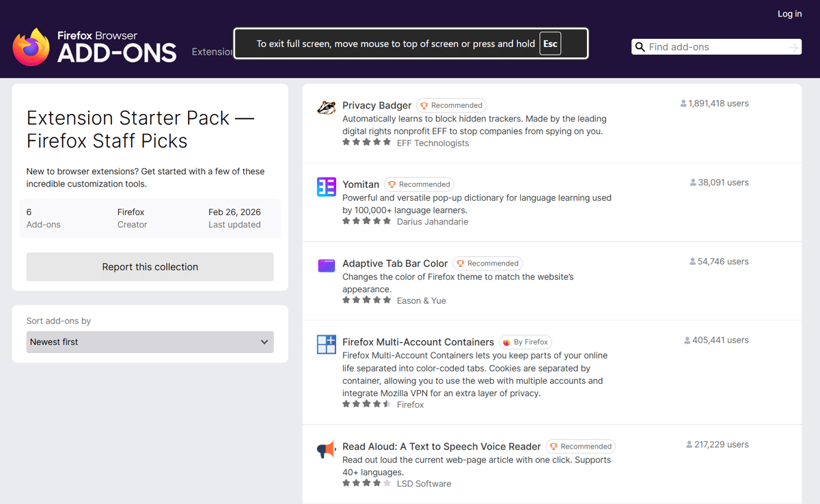Open the Yomitan extension title link
820x504 pixels.
click(x=361, y=184)
